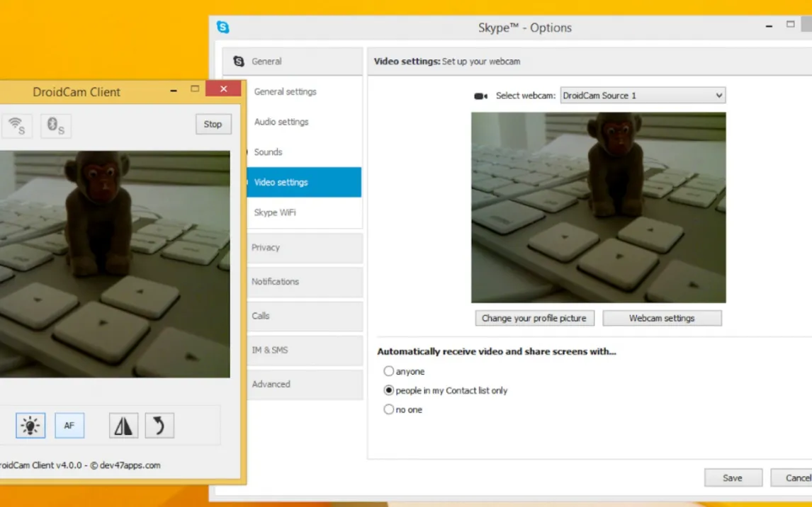Choose "people in my Contact list only"
The height and width of the screenshot is (507, 812).
[x=388, y=390]
